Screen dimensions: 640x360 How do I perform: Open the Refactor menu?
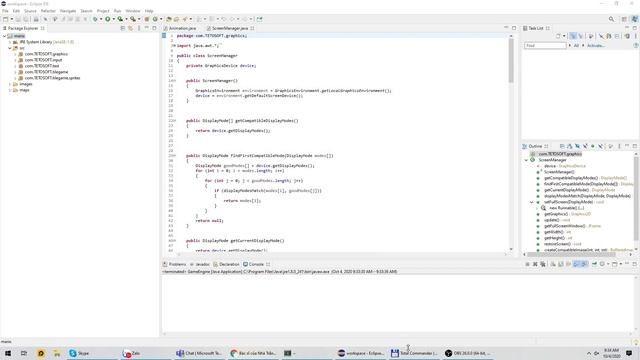pos(48,11)
